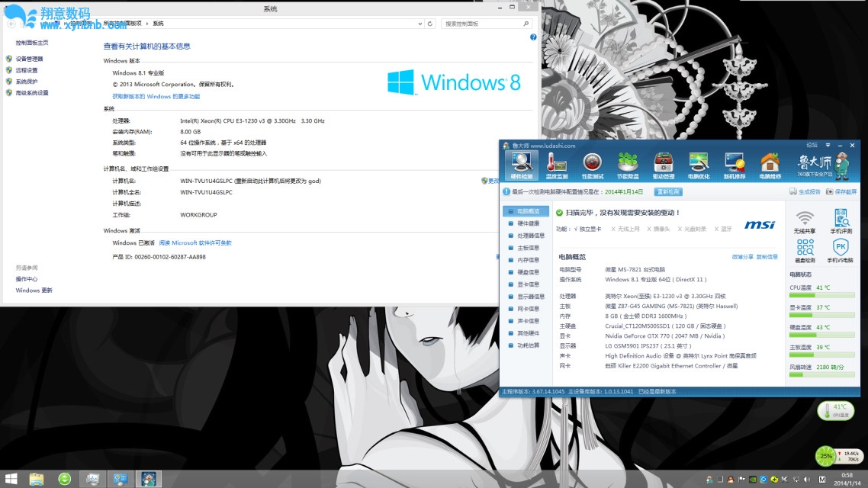Click the Ludashi taskbar button
The width and height of the screenshot is (868, 488).
click(149, 479)
